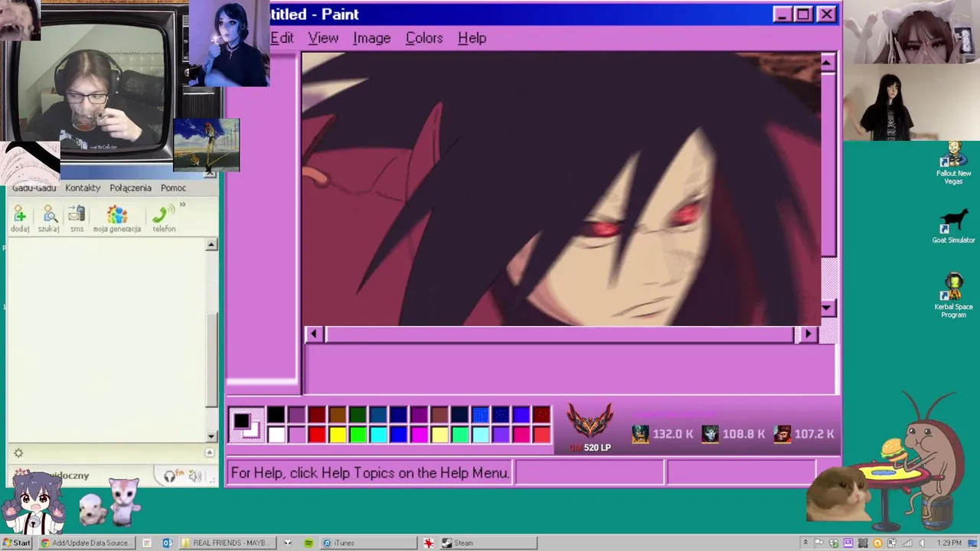Select the magenta color swatch
Viewport: 980px width, 551px height.
tap(419, 435)
